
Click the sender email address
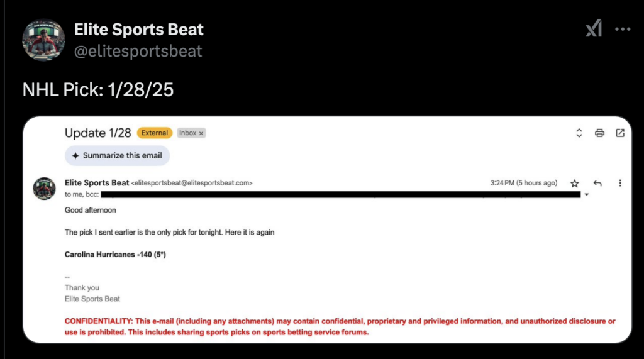pyautogui.click(x=192, y=183)
